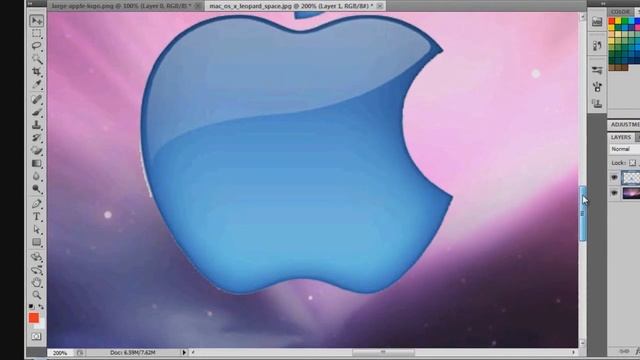Pick the brown swatch in last row
This screenshot has height=360, width=640.
(618, 67)
